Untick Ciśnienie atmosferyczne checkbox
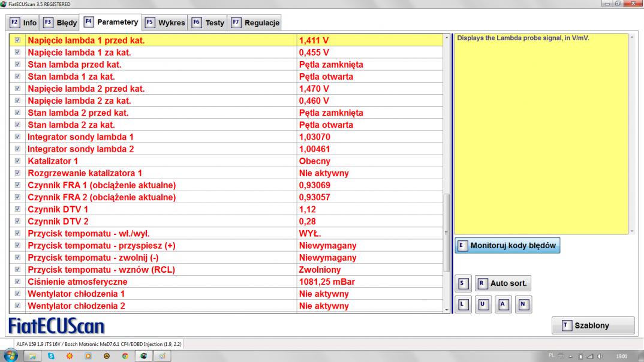The height and width of the screenshot is (362, 644). (x=17, y=282)
